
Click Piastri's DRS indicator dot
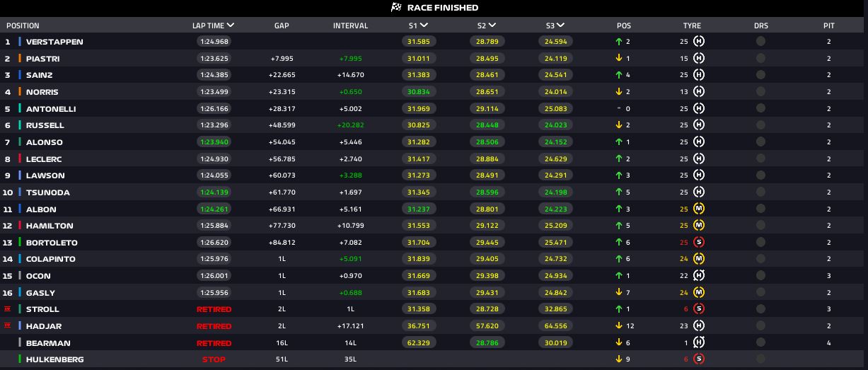click(760, 59)
